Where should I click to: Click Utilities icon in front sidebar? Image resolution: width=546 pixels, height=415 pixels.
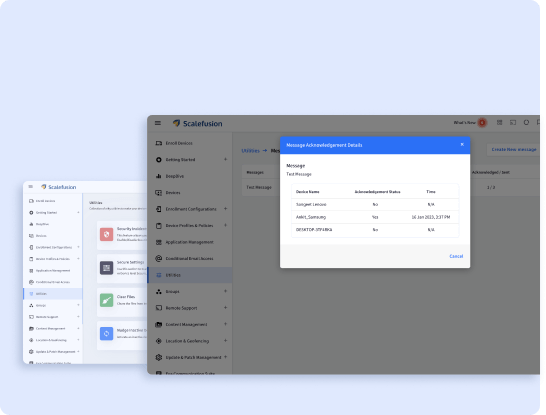pos(159,275)
